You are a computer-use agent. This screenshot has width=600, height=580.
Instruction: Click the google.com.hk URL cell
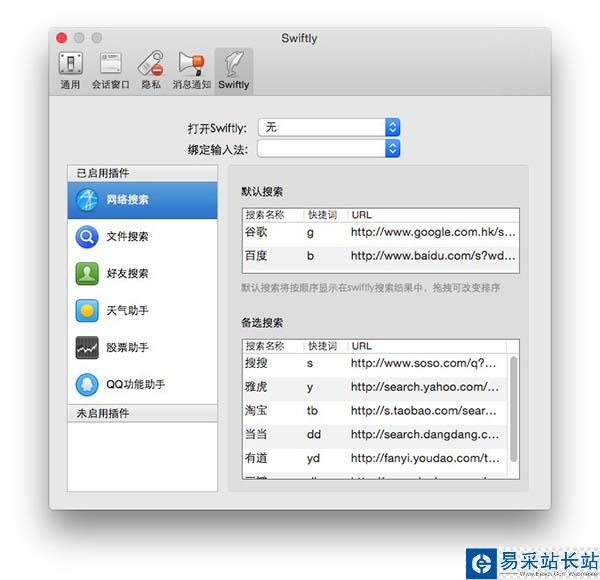click(x=433, y=232)
